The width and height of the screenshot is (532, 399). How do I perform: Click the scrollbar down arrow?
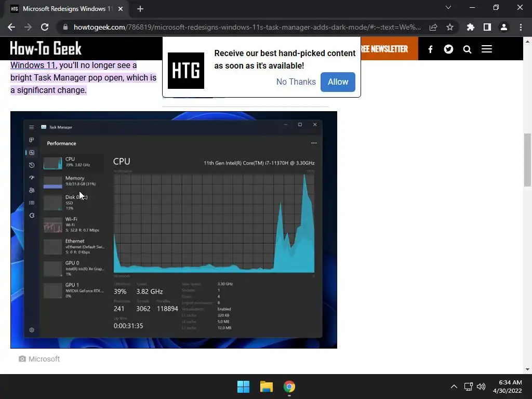[x=527, y=369]
